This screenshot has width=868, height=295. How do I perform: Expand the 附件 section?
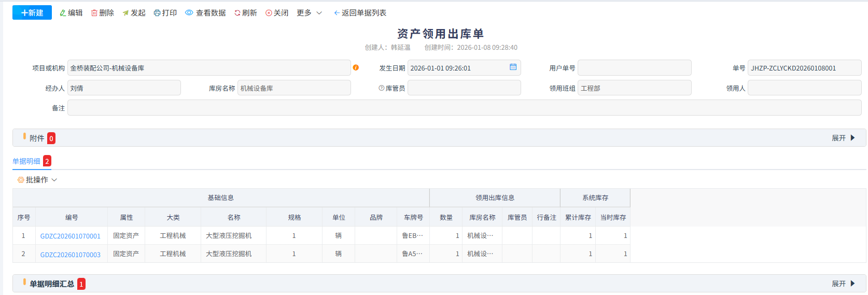point(843,138)
